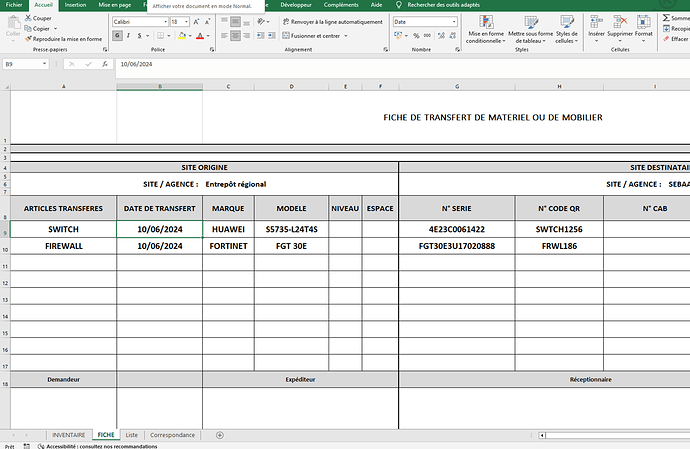
Task: Click the Reproduire la mise en forme paintbrush
Action: [29, 39]
